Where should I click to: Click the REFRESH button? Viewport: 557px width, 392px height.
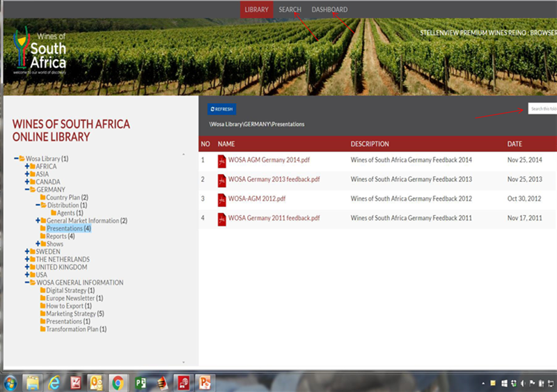(x=221, y=109)
